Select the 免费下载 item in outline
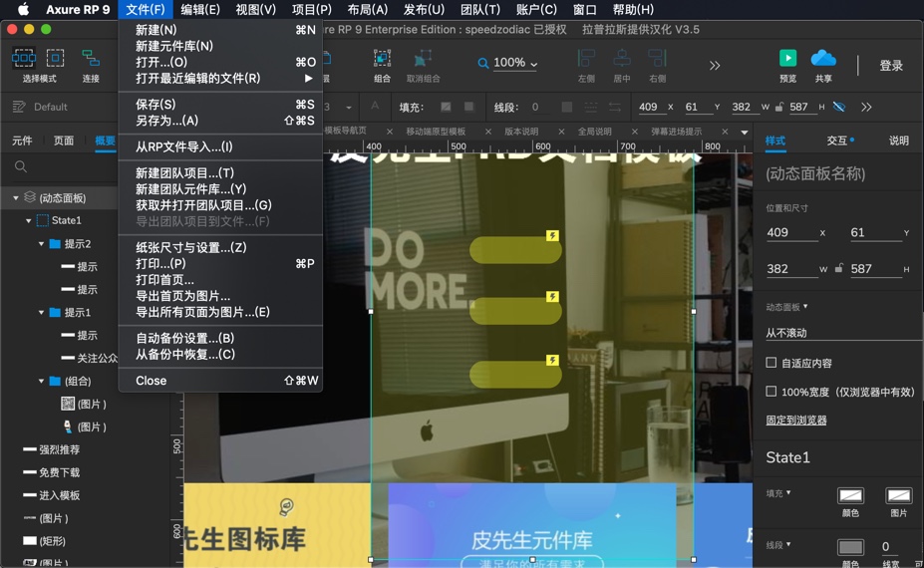Image resolution: width=924 pixels, height=568 pixels. pos(59,472)
